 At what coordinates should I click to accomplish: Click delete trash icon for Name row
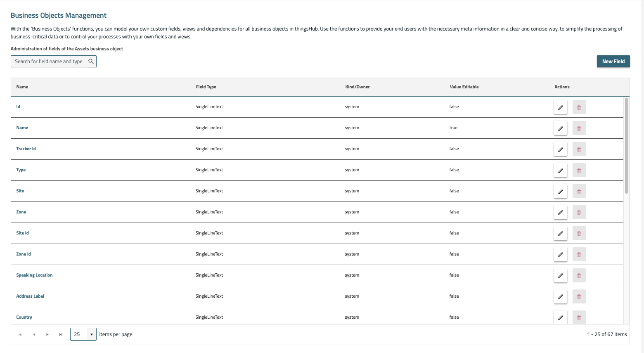[579, 128]
